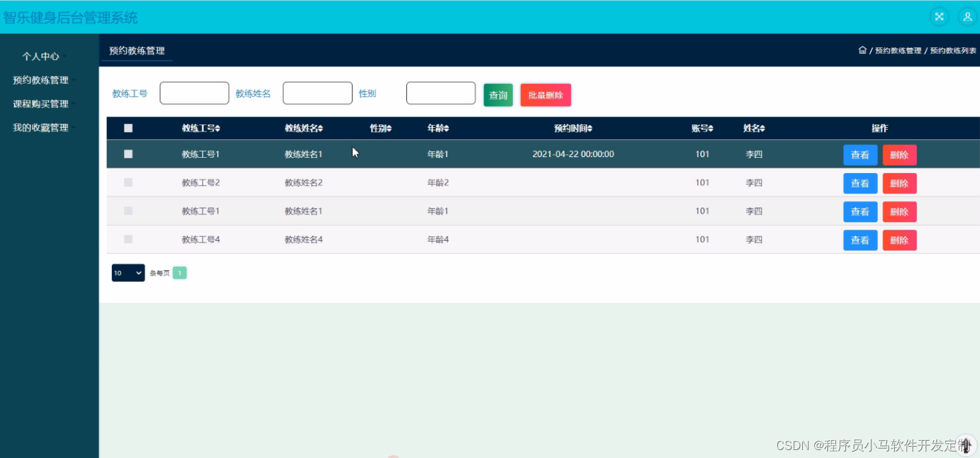Viewport: 980px width, 458px height.
Task: Sort the table by 教练工号 column
Action: [x=201, y=128]
